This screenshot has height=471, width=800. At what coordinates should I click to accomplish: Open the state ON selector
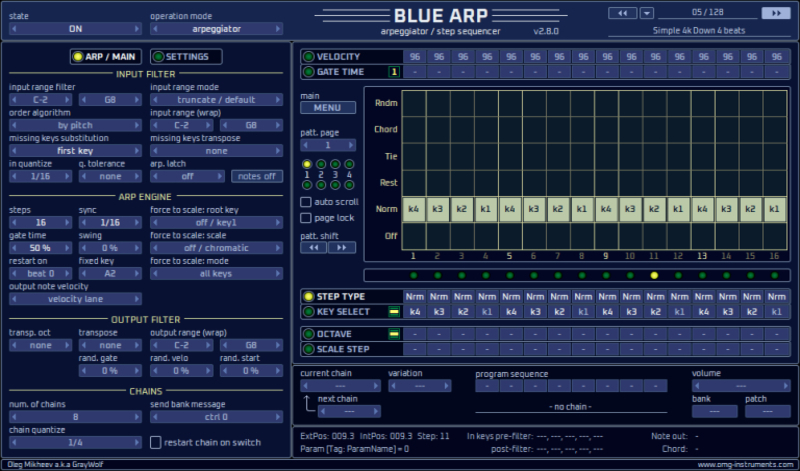click(75, 29)
